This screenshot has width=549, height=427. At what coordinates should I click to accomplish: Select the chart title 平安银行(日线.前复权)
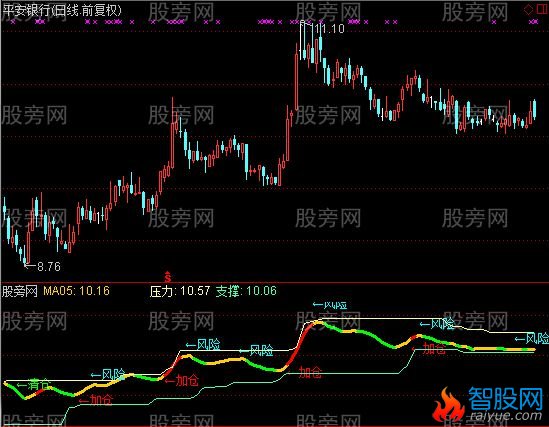point(62,10)
